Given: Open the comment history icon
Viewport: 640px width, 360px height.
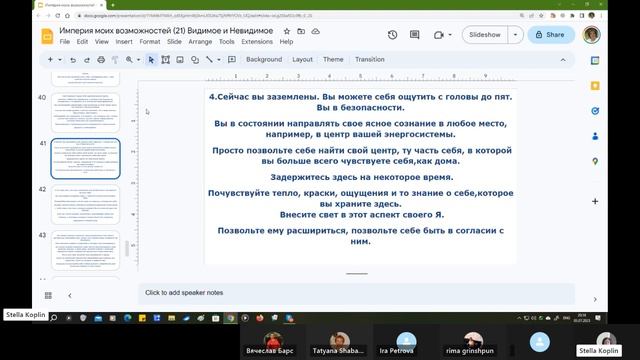Looking at the screenshot, I should pyautogui.click(x=414, y=35).
